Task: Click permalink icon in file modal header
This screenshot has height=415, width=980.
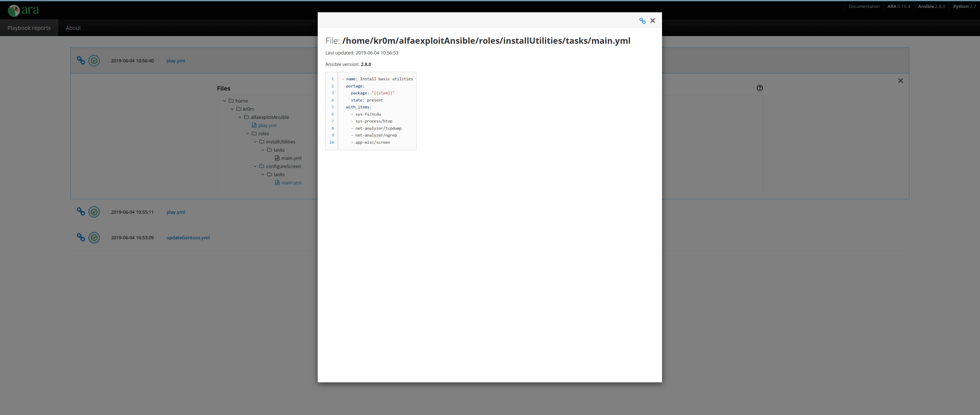Action: pos(642,21)
